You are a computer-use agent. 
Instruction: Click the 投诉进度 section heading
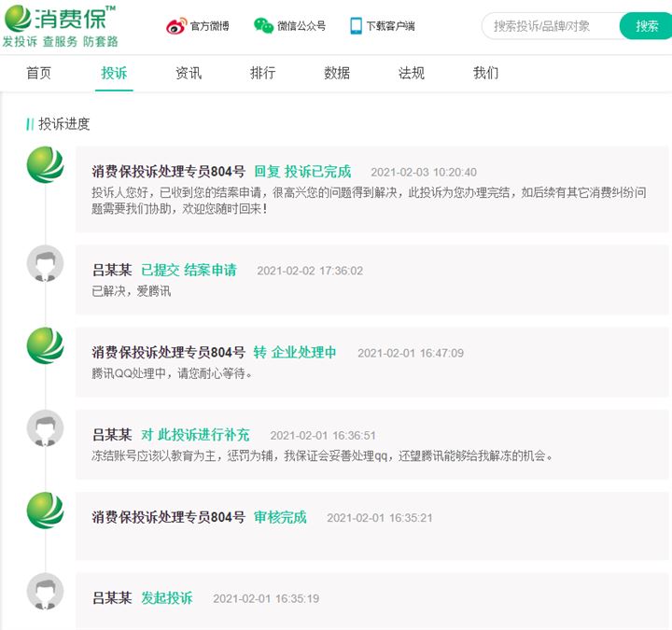pyautogui.click(x=63, y=124)
